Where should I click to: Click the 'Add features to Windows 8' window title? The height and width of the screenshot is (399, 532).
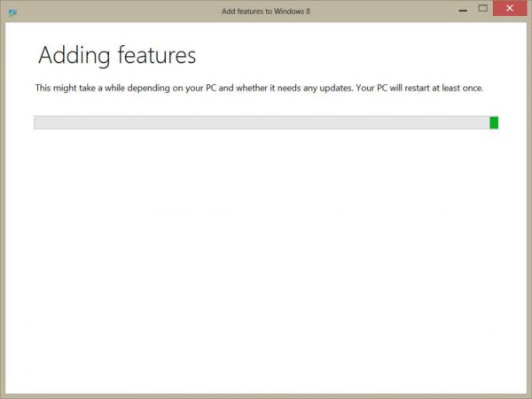(266, 12)
